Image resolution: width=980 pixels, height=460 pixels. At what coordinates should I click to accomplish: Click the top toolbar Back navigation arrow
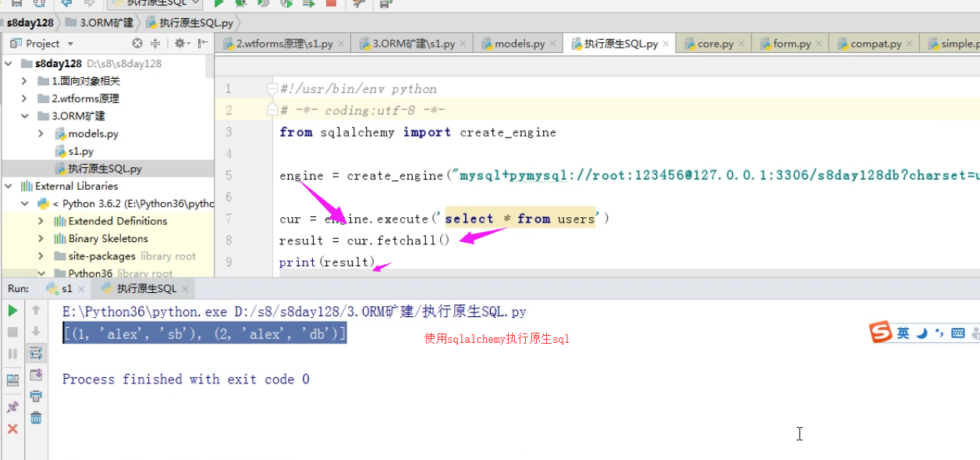(x=67, y=3)
